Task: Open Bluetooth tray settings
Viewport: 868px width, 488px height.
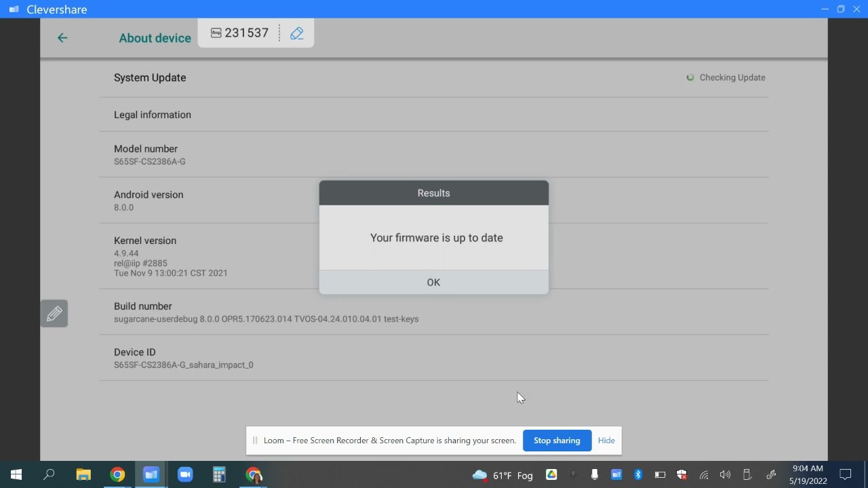Action: tap(638, 475)
